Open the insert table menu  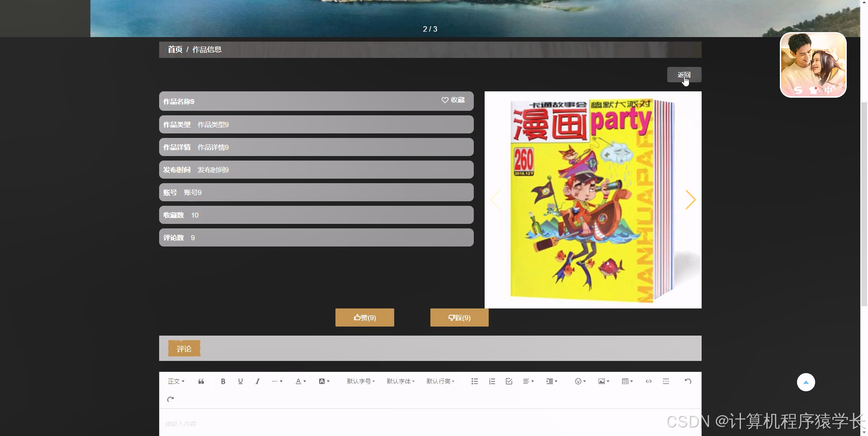(x=627, y=381)
